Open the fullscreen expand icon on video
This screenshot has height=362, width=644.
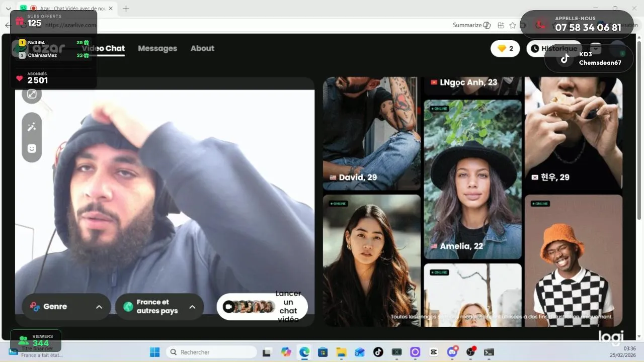point(32,94)
